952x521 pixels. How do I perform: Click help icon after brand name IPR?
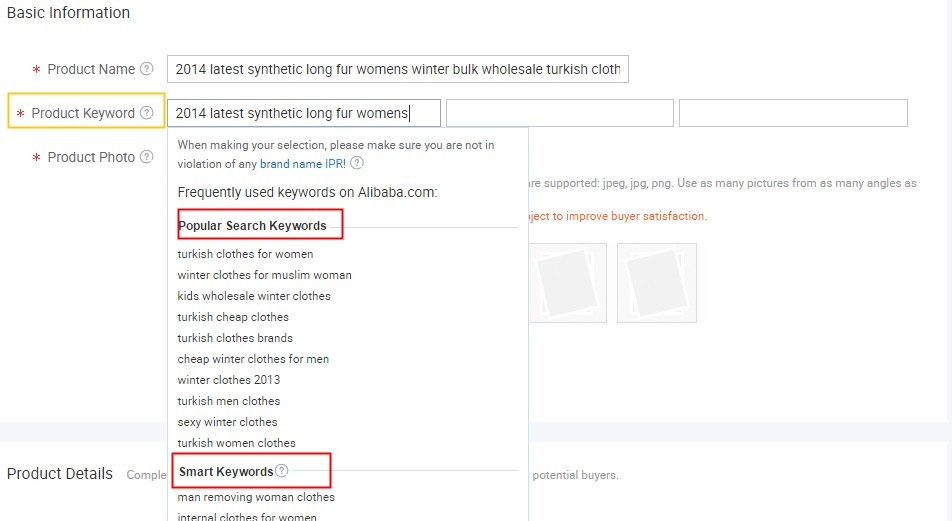pyautogui.click(x=357, y=163)
